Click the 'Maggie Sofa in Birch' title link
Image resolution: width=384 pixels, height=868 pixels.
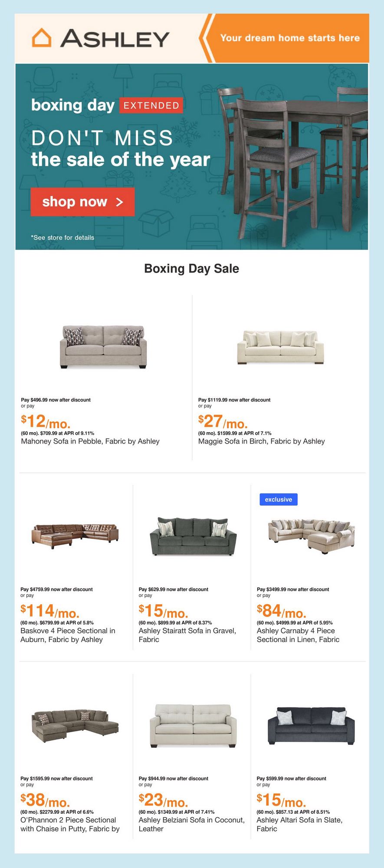coord(261,441)
